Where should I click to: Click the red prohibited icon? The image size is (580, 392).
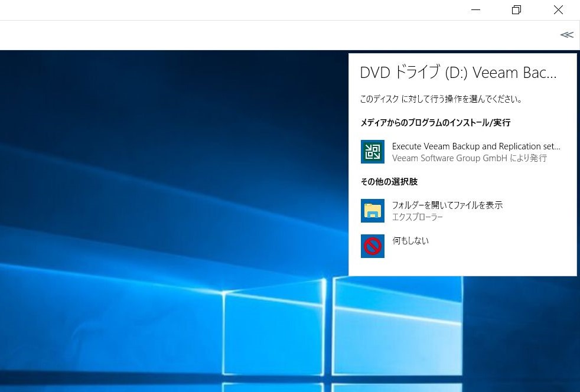pyautogui.click(x=373, y=246)
